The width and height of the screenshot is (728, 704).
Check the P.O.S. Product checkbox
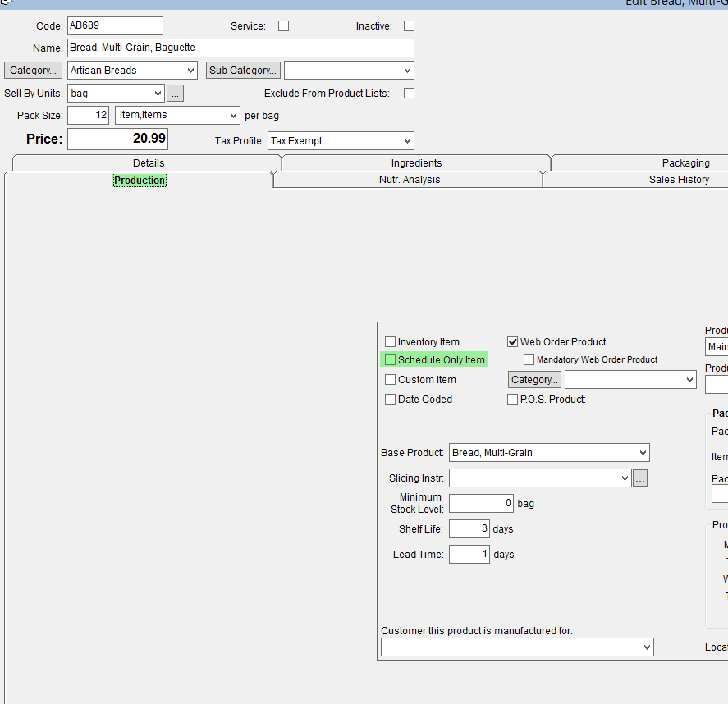coord(512,399)
